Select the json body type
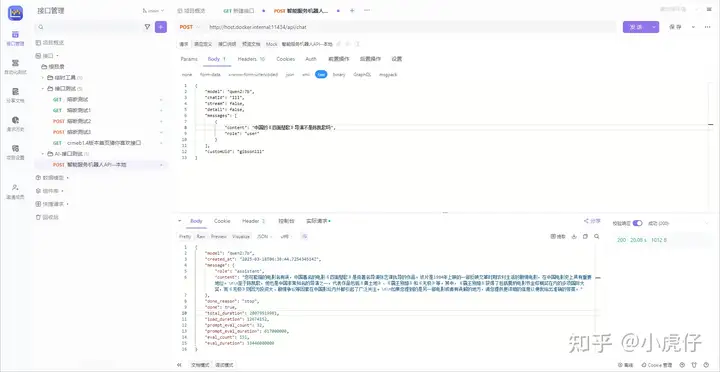 tap(290, 74)
